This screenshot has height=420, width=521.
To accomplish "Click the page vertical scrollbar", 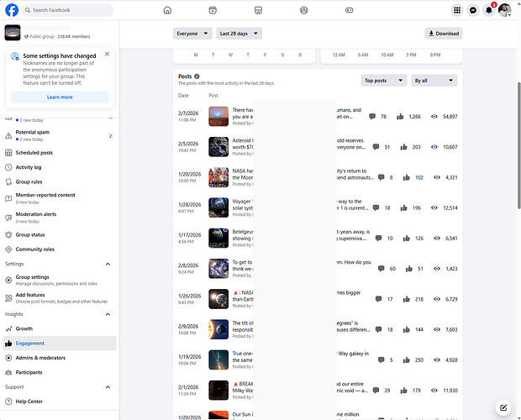I will coord(518,145).
